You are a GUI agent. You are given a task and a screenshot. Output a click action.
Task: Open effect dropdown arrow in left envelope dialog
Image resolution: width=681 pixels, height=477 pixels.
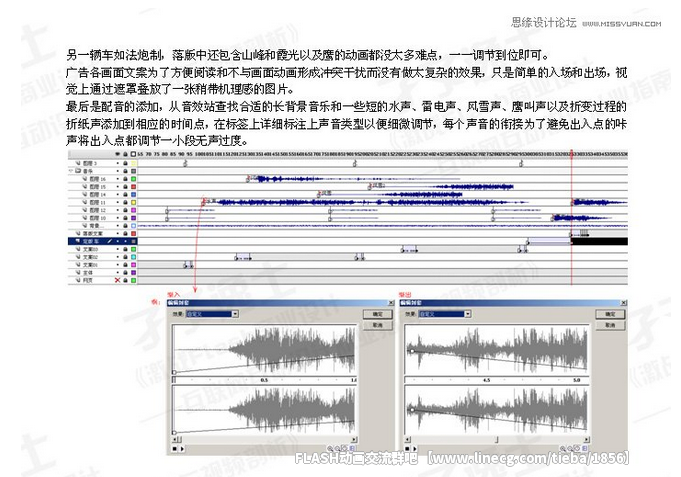235,314
